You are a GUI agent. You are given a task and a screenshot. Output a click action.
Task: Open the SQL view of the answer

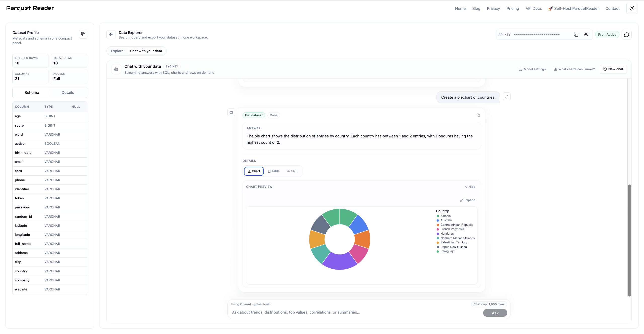tap(292, 171)
